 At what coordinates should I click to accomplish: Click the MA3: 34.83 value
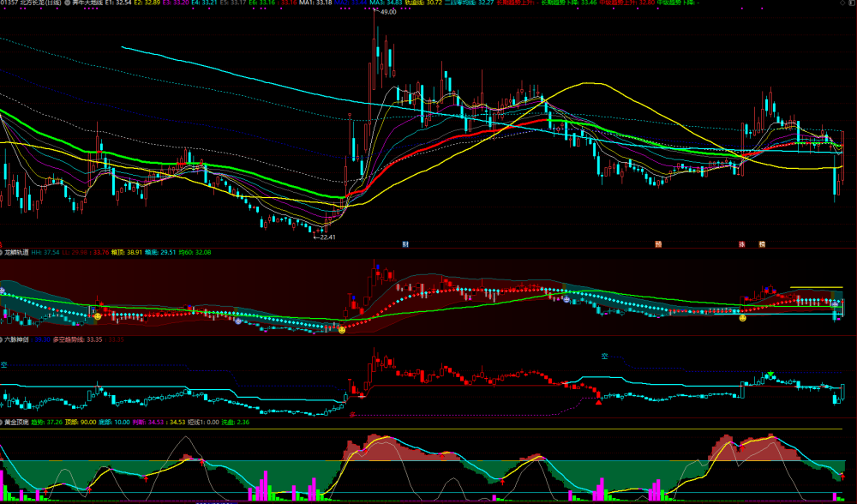click(386, 3)
